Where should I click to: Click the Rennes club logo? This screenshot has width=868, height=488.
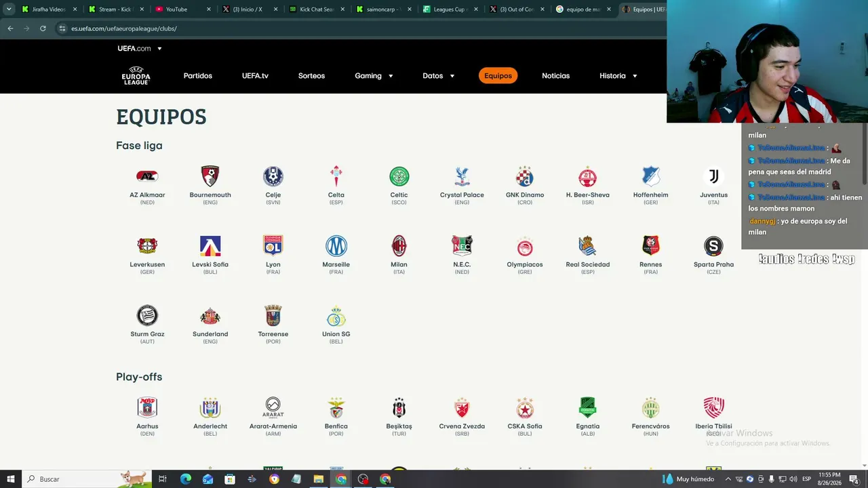tap(651, 246)
